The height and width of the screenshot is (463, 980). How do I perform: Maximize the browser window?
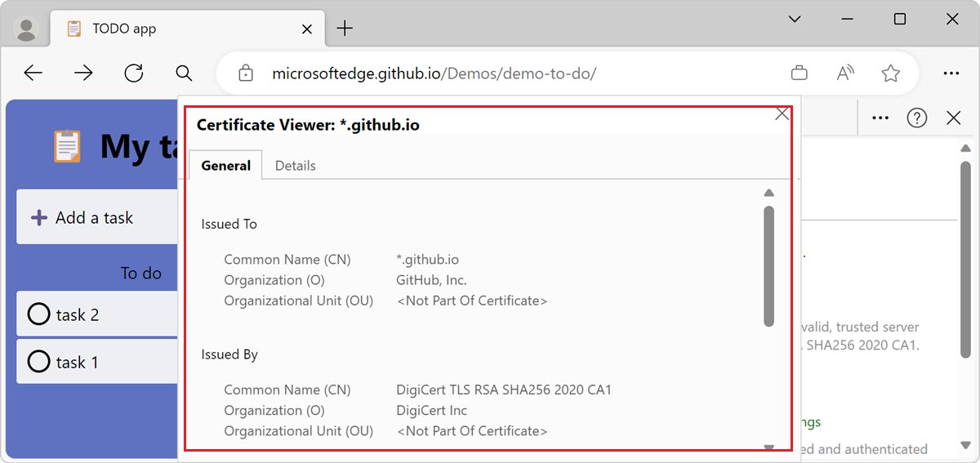pyautogui.click(x=899, y=19)
